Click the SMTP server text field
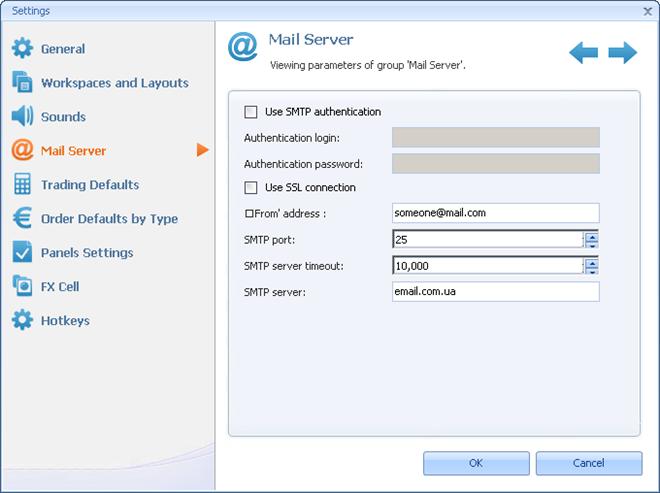 click(495, 291)
